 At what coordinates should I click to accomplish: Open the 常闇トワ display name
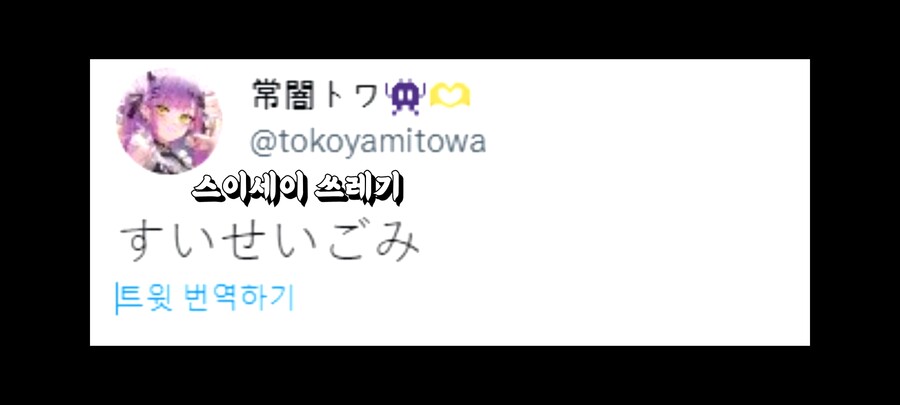316,95
